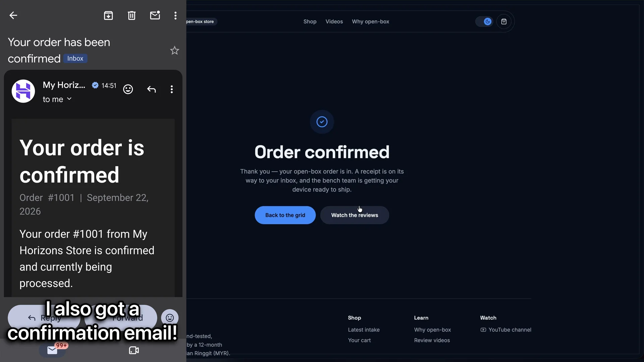Open the Mail tab with 99+ badge

tap(52, 350)
